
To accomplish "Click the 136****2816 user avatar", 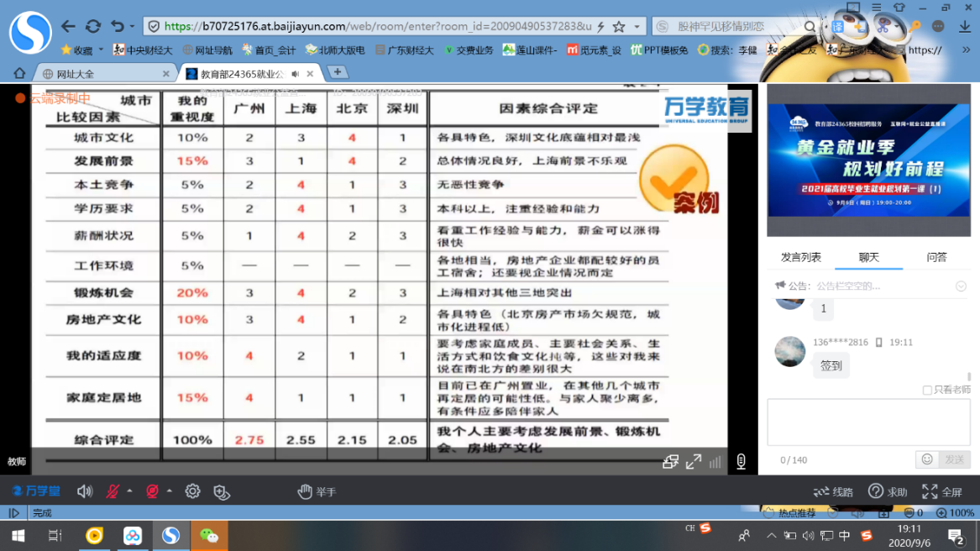I will [789, 351].
